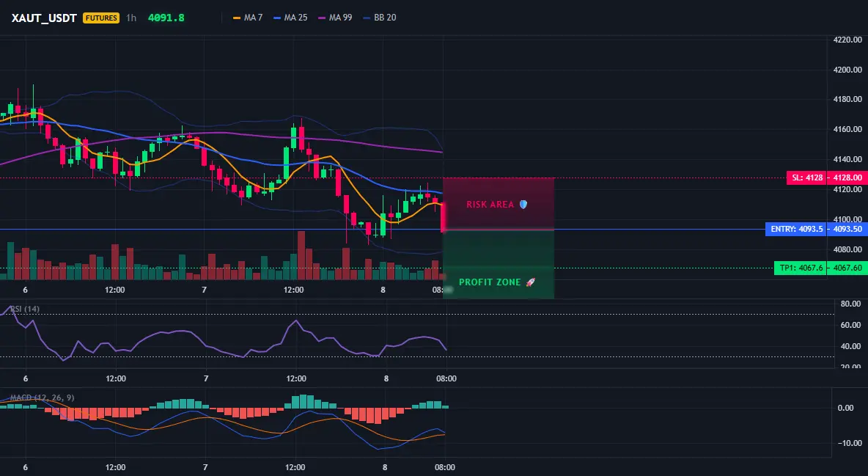Click the 4067.60 take-profit price tag

click(x=847, y=268)
